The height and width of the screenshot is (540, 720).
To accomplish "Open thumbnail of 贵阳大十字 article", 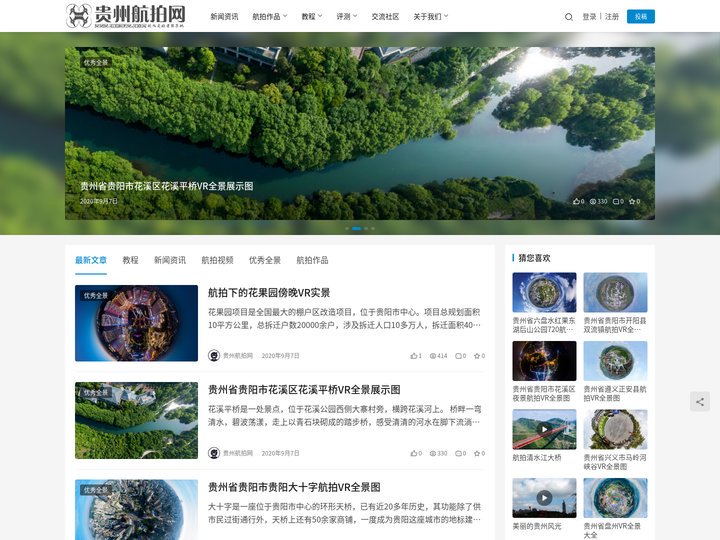I will [x=136, y=510].
